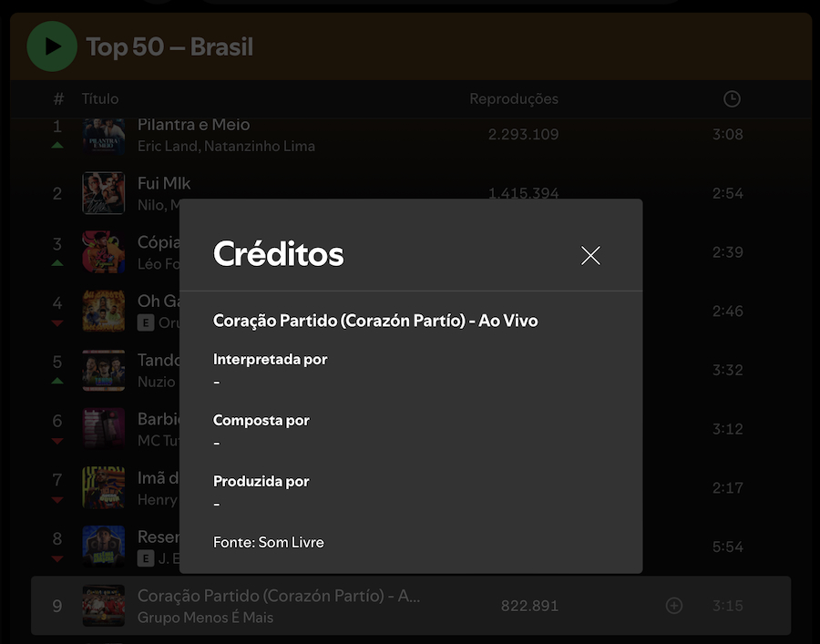This screenshot has width=820, height=644.
Task: Select the Pilantra e Meio song title
Action: 193,125
